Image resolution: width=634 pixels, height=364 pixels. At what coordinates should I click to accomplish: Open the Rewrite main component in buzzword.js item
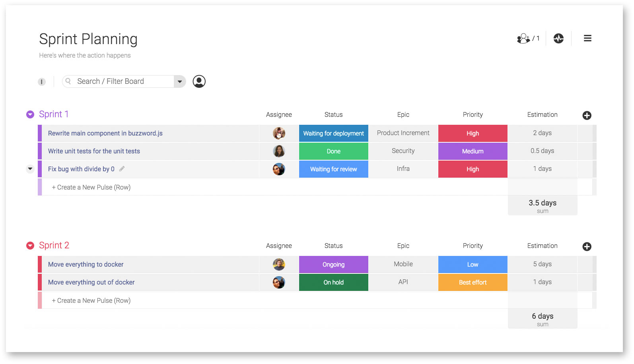(x=105, y=134)
